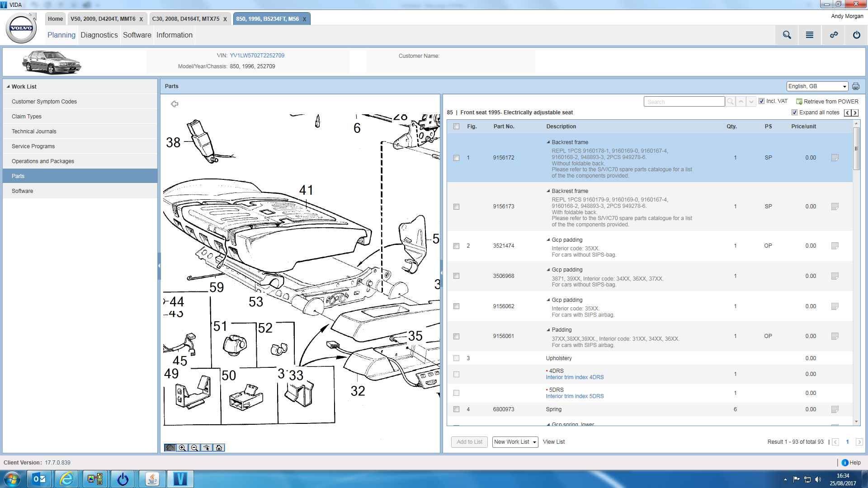Viewport: 868px width, 488px height.
Task: Open the note icon for part 9156172
Action: pyautogui.click(x=835, y=158)
